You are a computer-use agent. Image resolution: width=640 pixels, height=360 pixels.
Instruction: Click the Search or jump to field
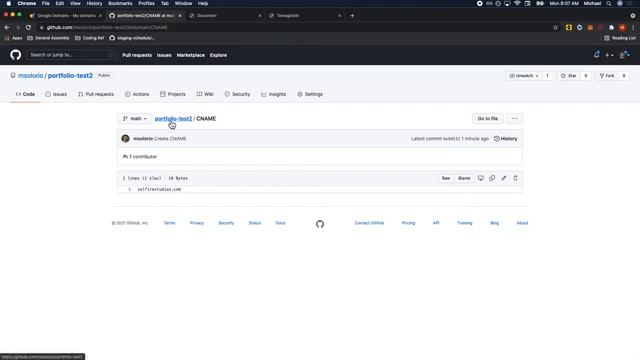pyautogui.click(x=71, y=55)
